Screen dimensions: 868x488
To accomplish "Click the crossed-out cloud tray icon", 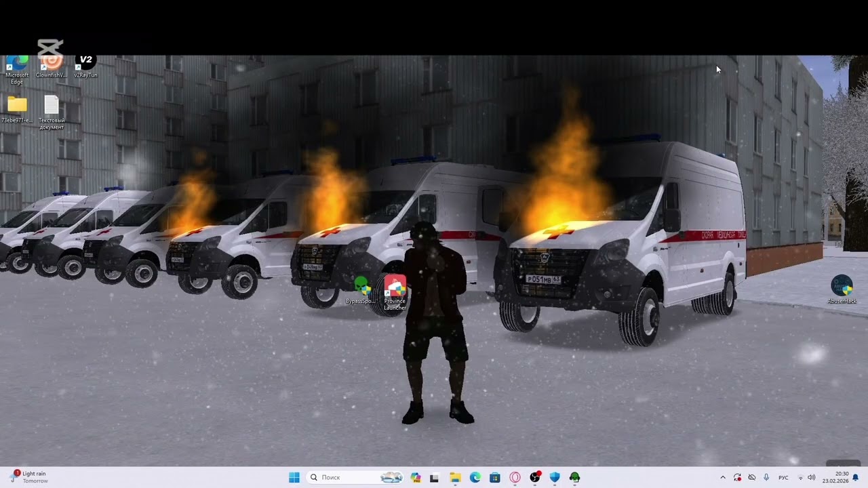I will pos(751,478).
